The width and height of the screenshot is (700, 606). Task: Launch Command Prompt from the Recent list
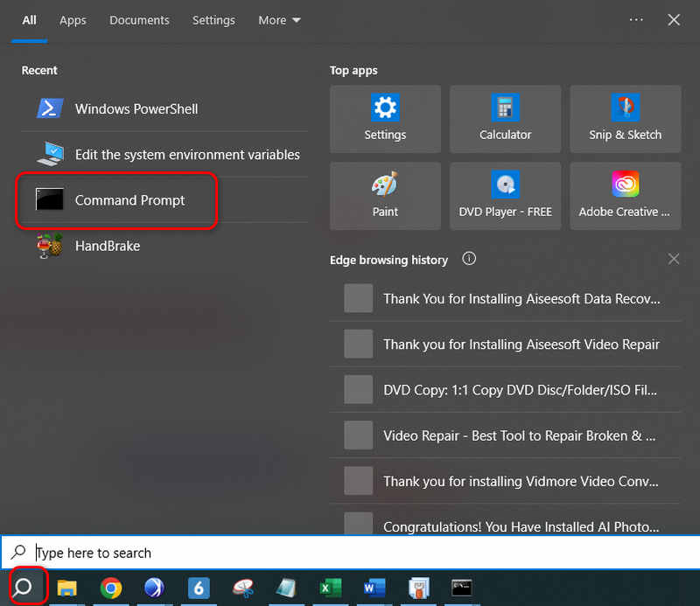pyautogui.click(x=164, y=200)
